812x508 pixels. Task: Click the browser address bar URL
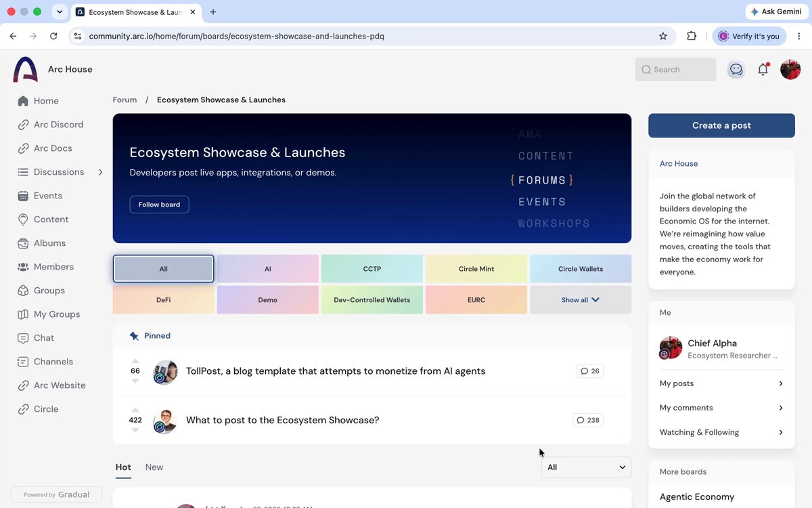[237, 36]
